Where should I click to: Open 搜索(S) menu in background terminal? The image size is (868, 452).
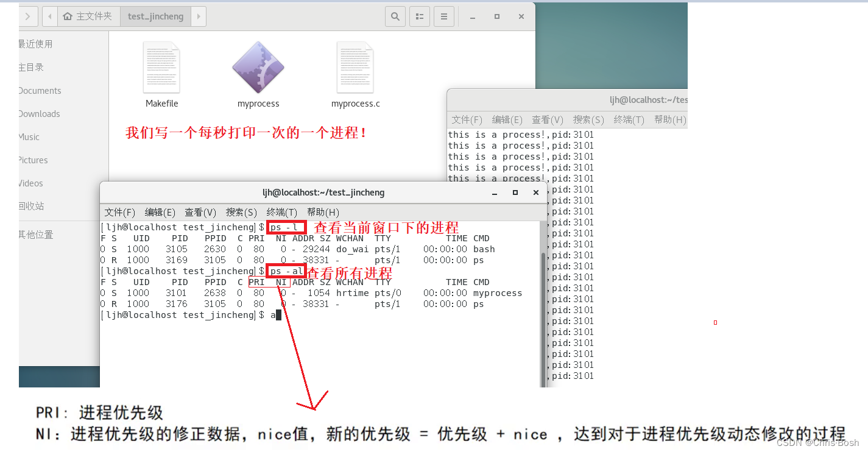[x=588, y=119]
